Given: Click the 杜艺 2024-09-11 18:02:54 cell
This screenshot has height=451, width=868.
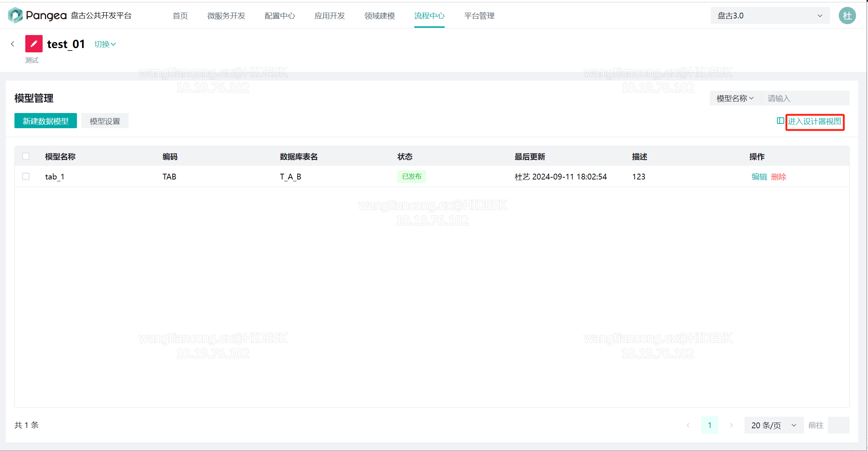Looking at the screenshot, I should click(561, 177).
